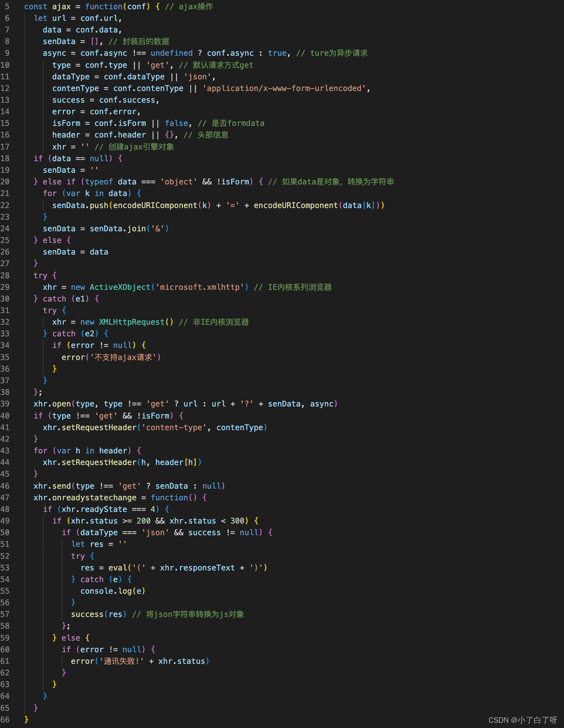Click the comment 'IE内核系列浏览器' on line 29
564x728 pixels.
300,287
